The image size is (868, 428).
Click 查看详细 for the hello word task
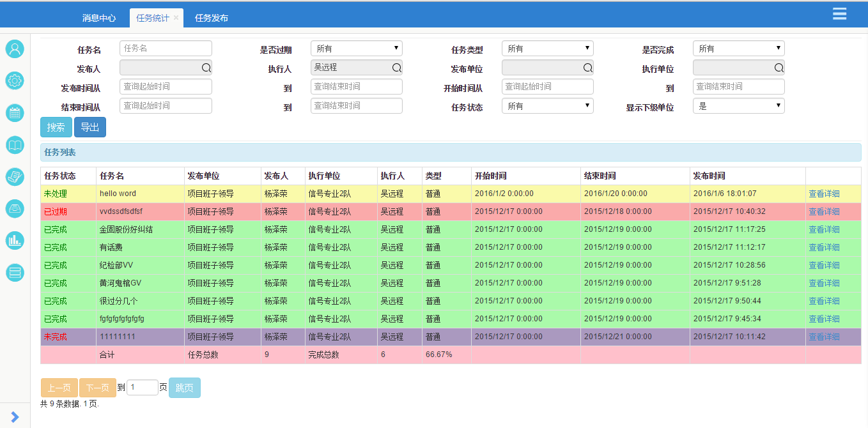coord(824,194)
